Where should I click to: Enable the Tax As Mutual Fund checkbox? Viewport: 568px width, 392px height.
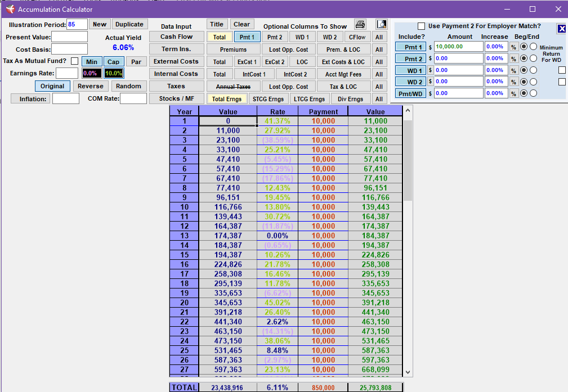point(75,61)
